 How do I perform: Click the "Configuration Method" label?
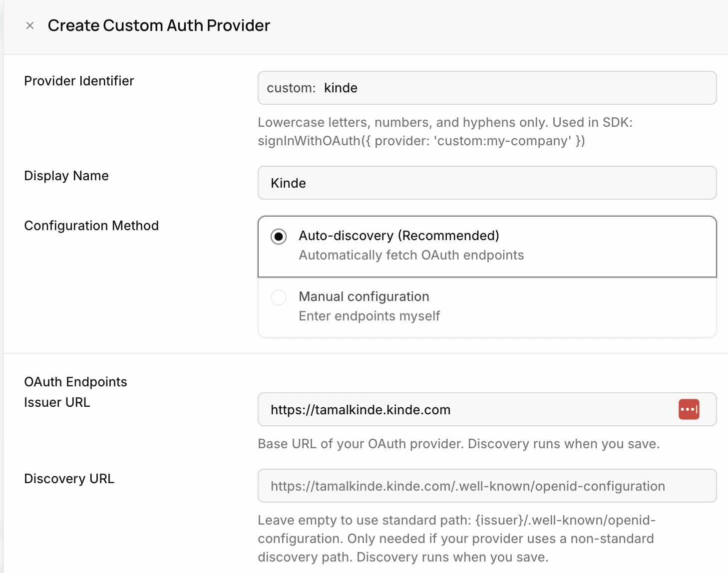point(91,226)
